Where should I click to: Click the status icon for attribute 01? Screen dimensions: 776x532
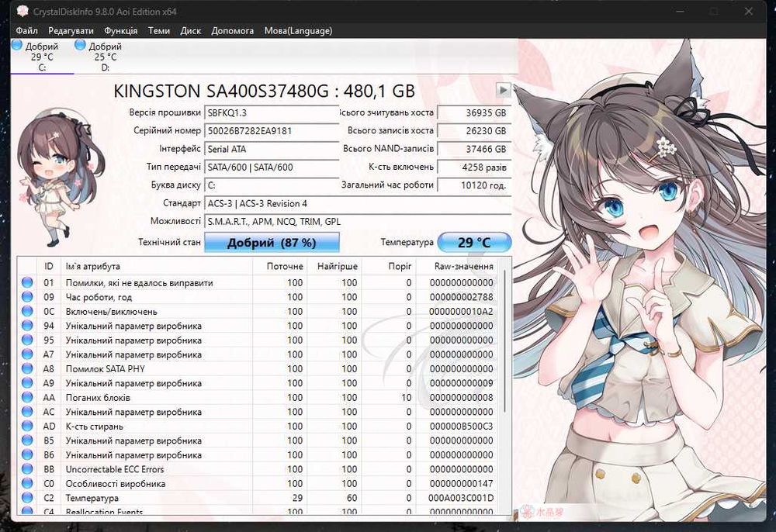[27, 282]
